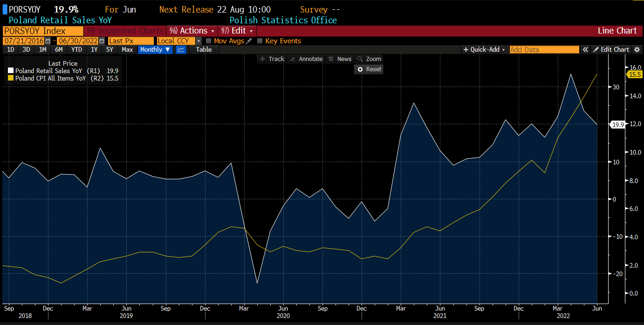Open the Actions menu
The height and width of the screenshot is (325, 644).
(x=192, y=31)
